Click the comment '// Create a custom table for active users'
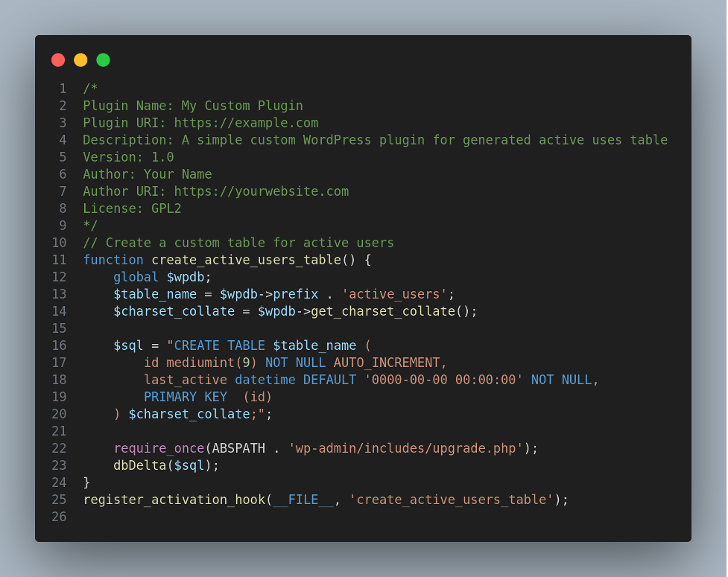728x577 pixels. [x=238, y=243]
